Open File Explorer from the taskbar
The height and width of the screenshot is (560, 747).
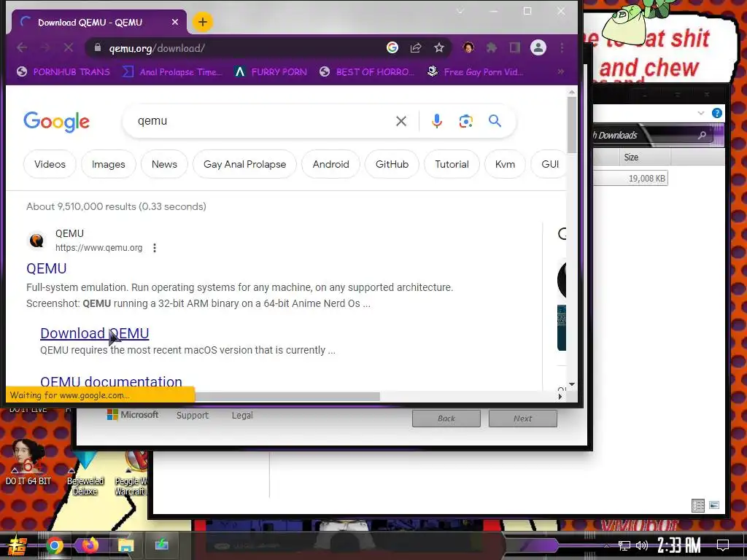pos(125,545)
